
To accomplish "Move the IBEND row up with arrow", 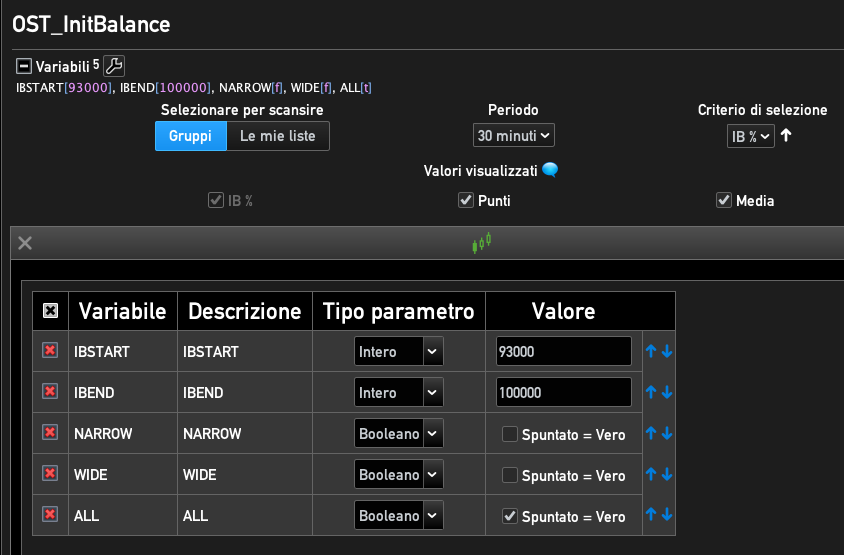I will pos(651,393).
